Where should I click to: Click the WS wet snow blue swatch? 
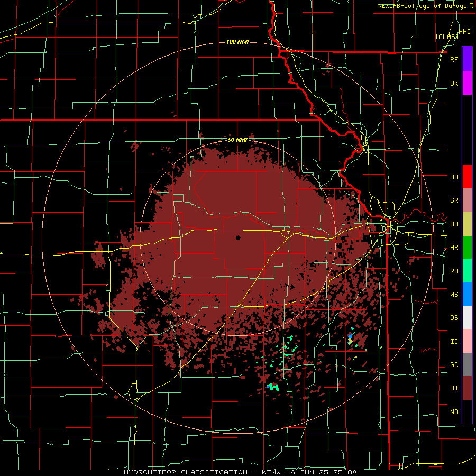click(x=467, y=294)
